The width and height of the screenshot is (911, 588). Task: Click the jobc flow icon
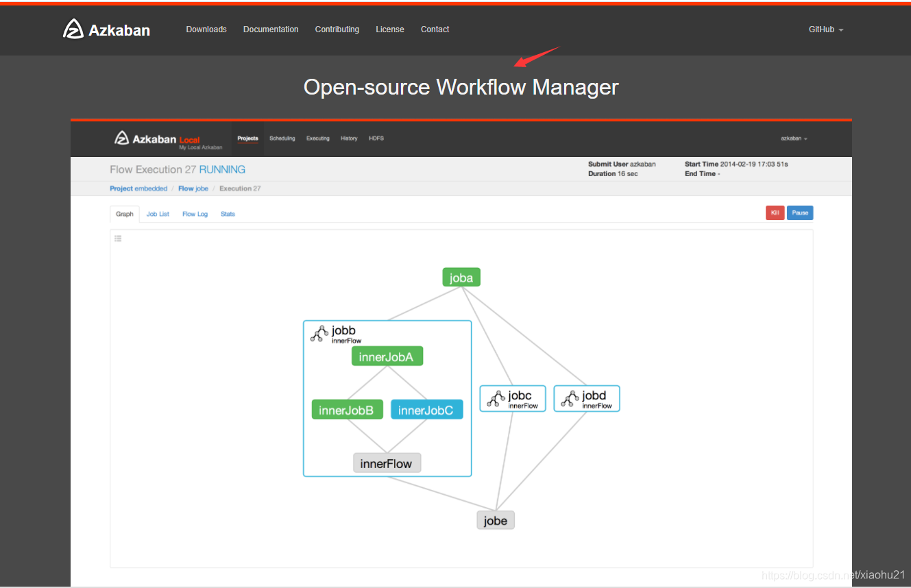tap(495, 399)
